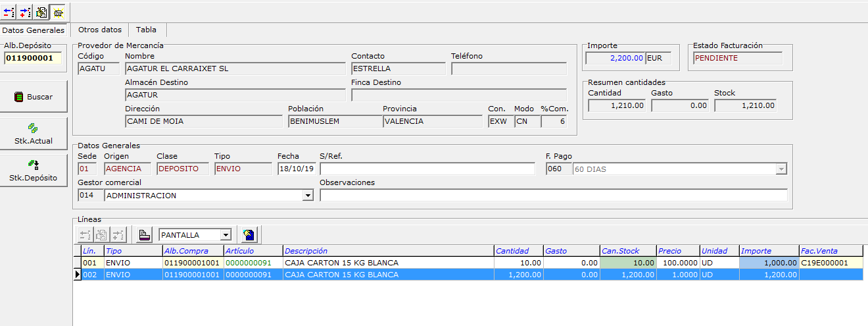Open the Gestor comercial dropdown arrow
868x326 pixels.
[x=307, y=196]
